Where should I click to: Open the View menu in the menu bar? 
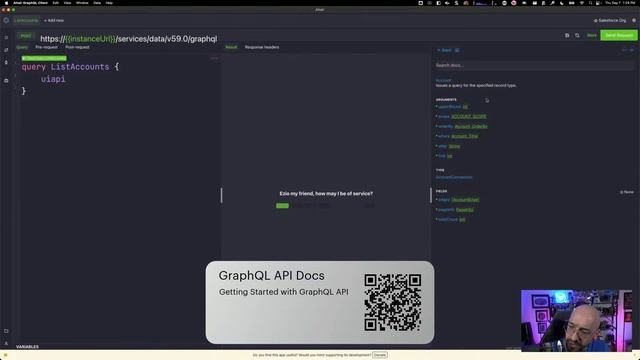67,3
